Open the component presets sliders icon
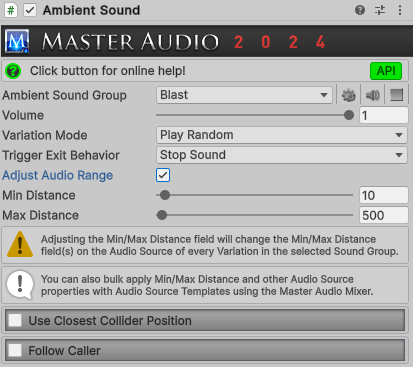Screen dimensions: 413x367 coord(380,10)
